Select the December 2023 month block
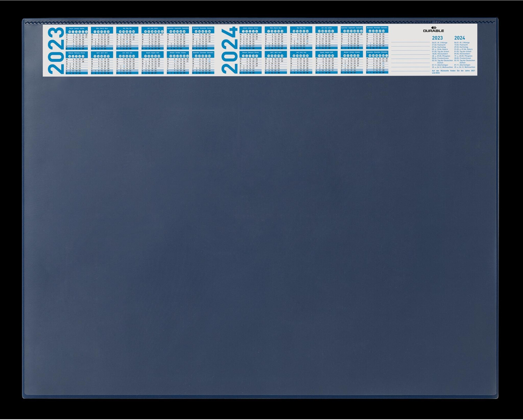The image size is (523, 420). pos(203,63)
